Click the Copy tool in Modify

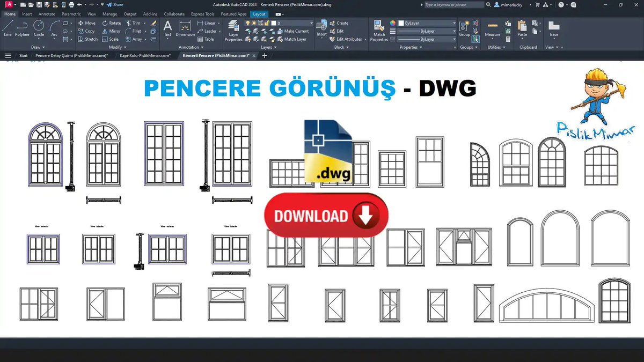(86, 31)
